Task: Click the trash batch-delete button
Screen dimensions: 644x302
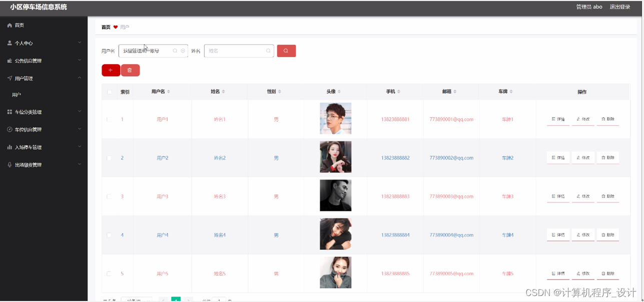Action: (130, 70)
